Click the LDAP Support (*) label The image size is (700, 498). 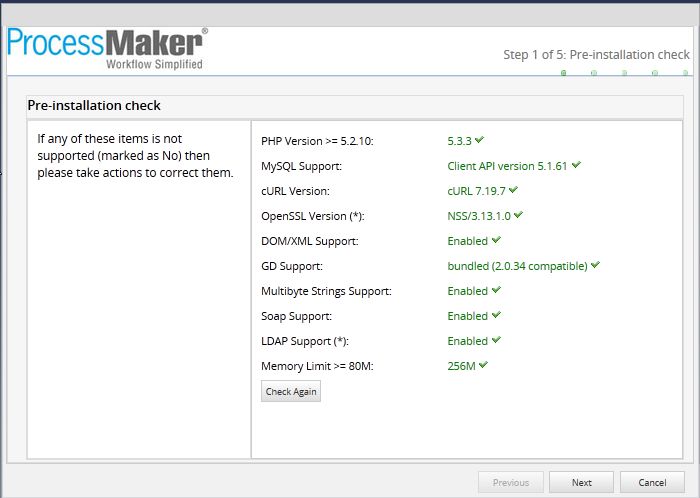tap(305, 341)
